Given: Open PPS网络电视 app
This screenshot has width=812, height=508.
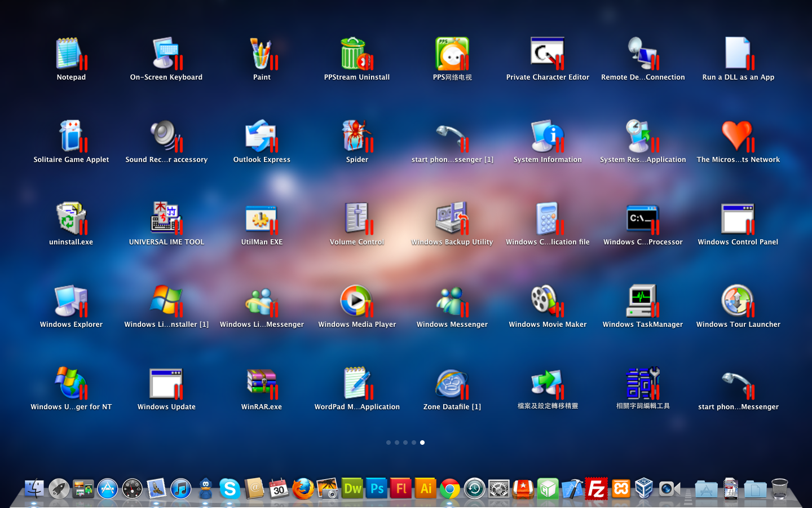Looking at the screenshot, I should click(452, 54).
